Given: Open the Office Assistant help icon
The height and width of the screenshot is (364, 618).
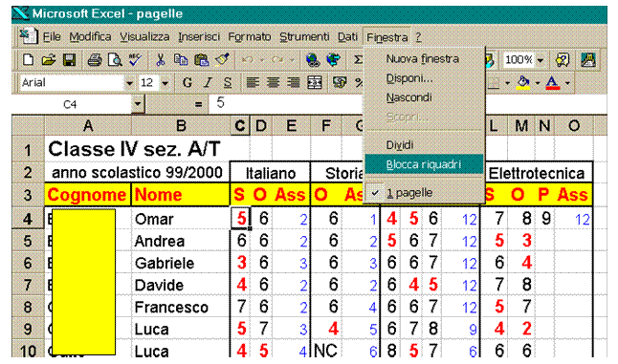Looking at the screenshot, I should 563,60.
